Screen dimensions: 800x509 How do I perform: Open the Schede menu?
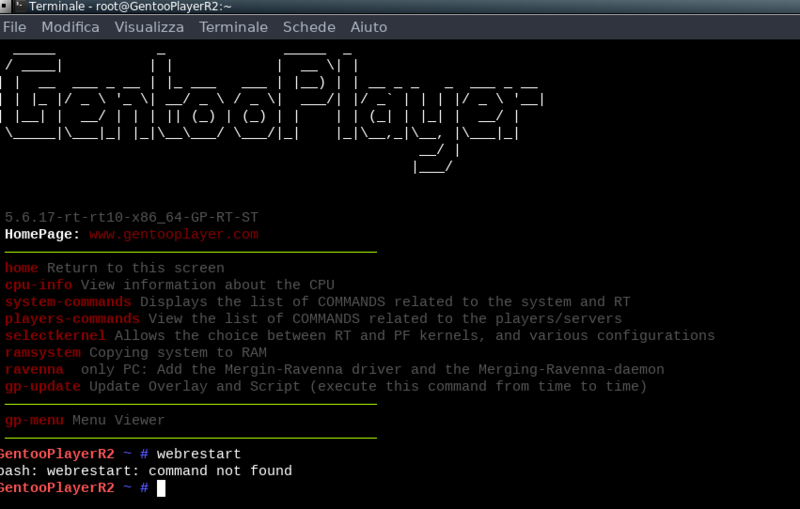pos(309,27)
